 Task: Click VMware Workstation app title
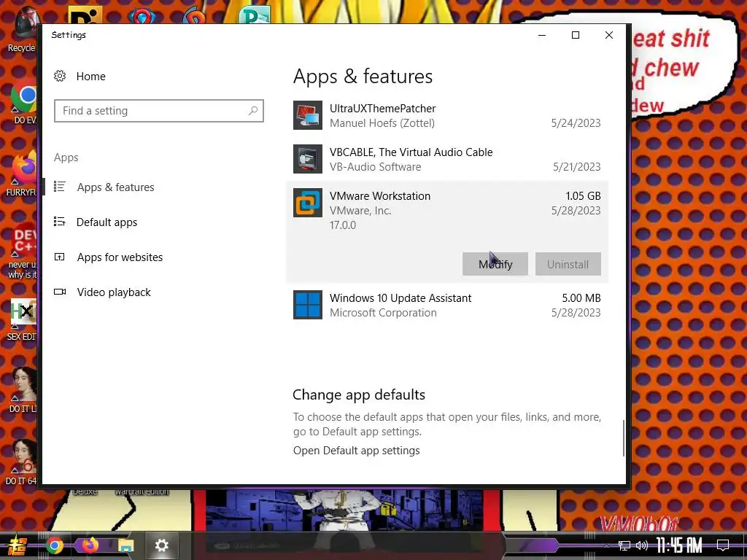point(379,196)
